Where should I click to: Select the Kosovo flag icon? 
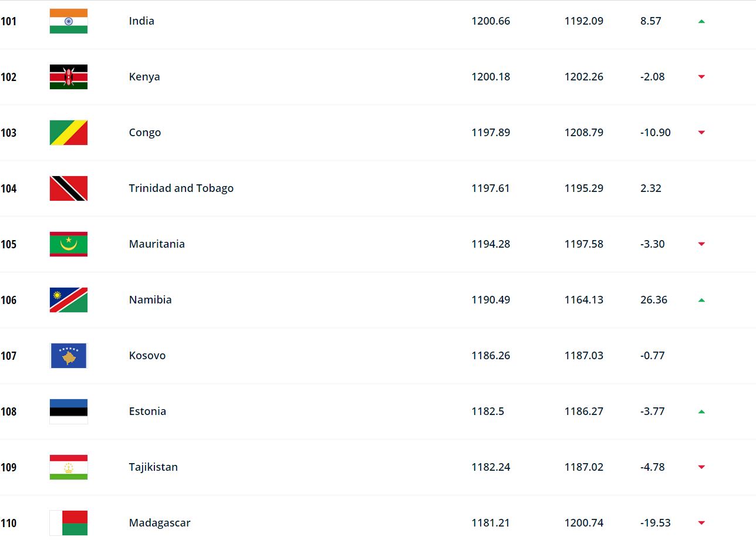(69, 356)
